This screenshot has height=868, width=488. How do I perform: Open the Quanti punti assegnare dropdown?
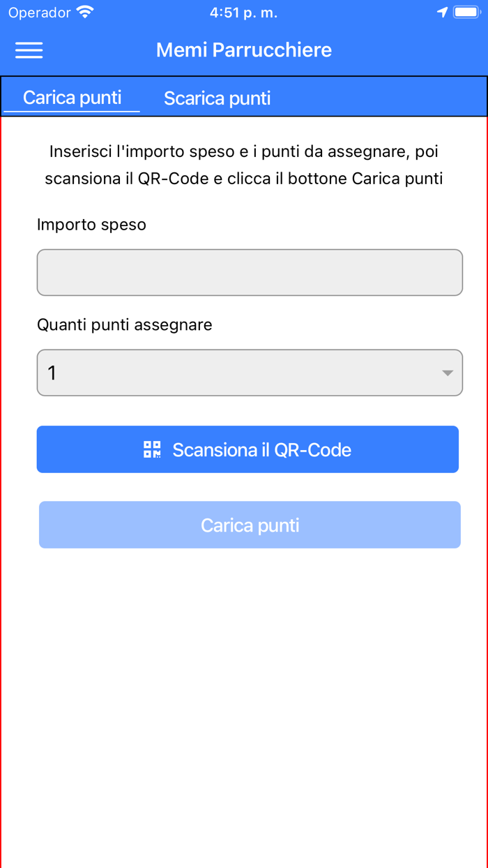tap(250, 373)
